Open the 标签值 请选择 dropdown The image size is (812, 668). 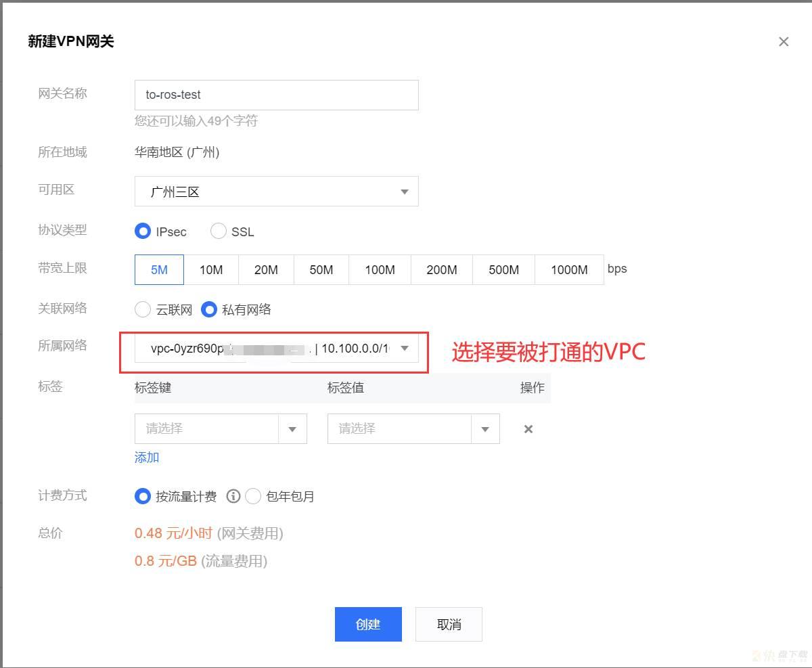tap(413, 428)
